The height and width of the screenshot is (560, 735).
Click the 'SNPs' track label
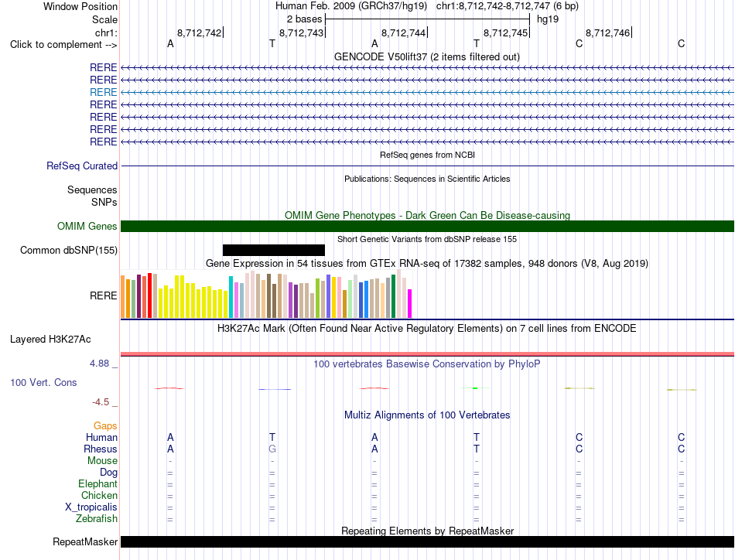click(x=104, y=202)
